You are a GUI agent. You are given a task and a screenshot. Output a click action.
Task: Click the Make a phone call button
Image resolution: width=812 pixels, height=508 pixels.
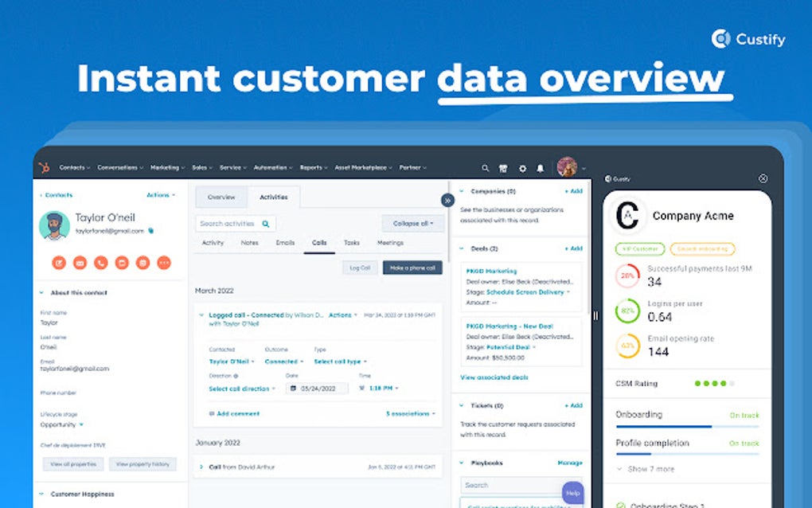[x=412, y=268]
